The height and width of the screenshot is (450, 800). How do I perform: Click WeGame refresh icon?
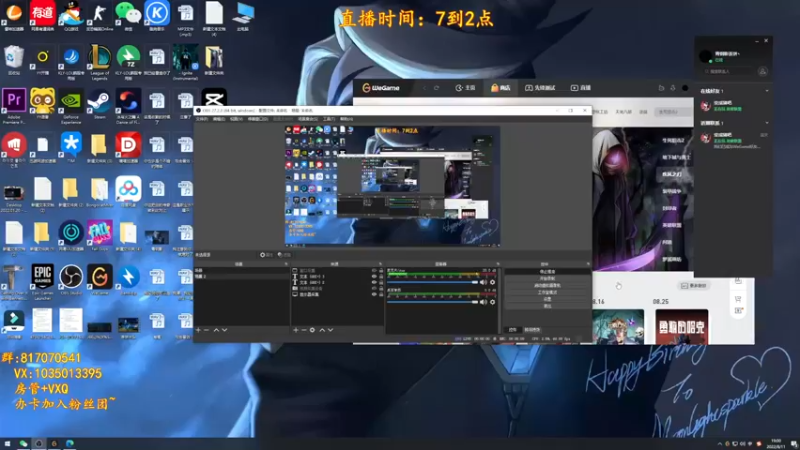click(437, 88)
